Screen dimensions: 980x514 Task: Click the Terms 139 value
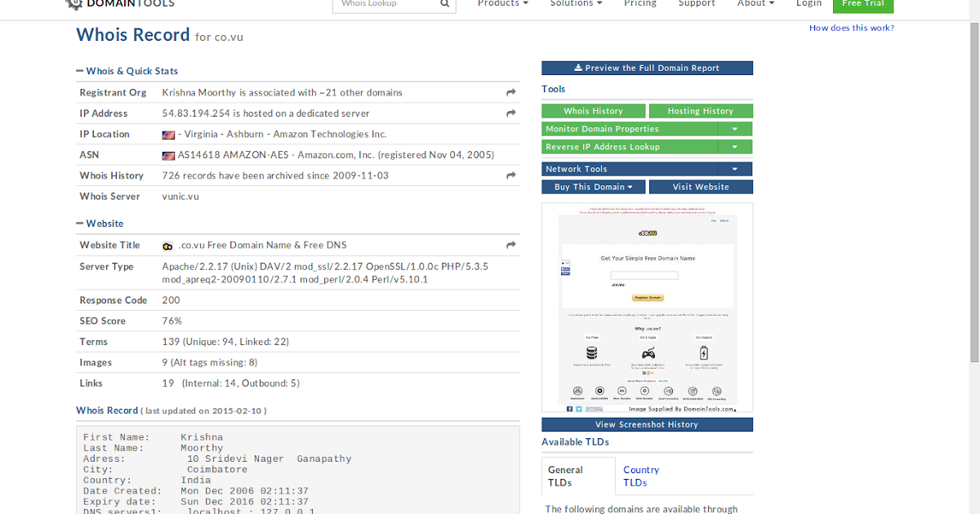pos(225,342)
